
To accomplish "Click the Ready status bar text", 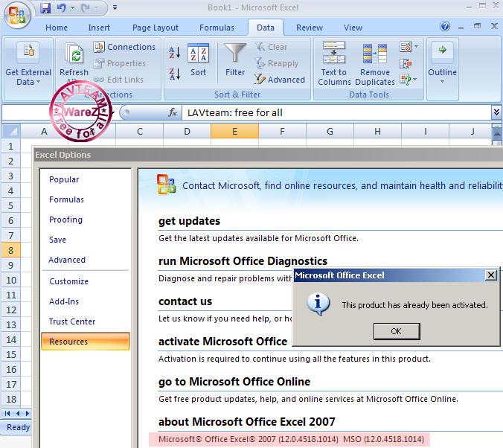I will 18,427.
